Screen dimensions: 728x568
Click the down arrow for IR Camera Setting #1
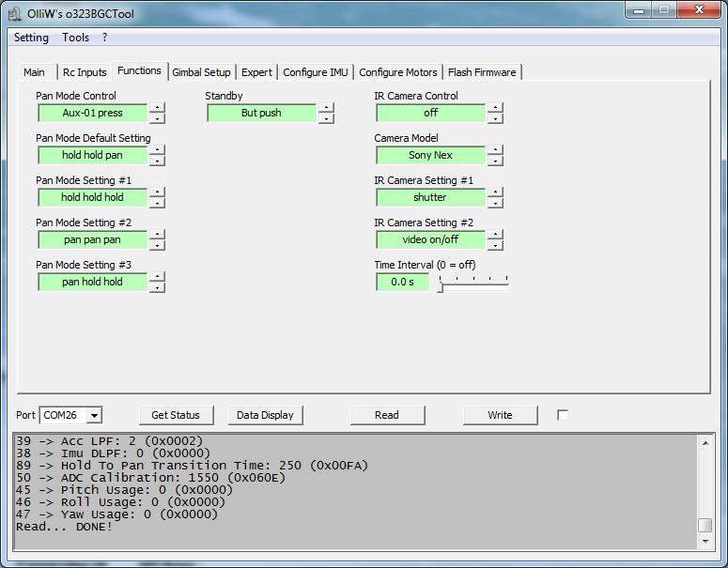pyautogui.click(x=495, y=203)
